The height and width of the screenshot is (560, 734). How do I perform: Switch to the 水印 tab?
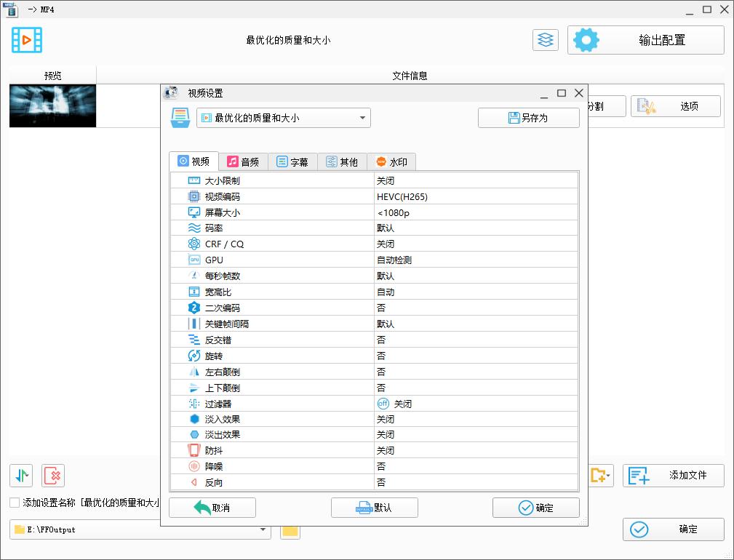[391, 161]
